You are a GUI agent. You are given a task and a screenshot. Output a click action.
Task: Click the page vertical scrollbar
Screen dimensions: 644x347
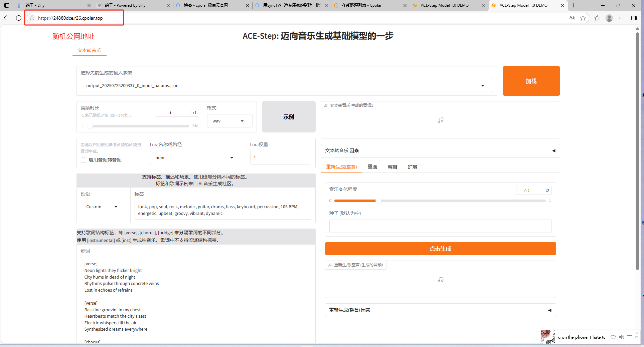tap(637, 151)
